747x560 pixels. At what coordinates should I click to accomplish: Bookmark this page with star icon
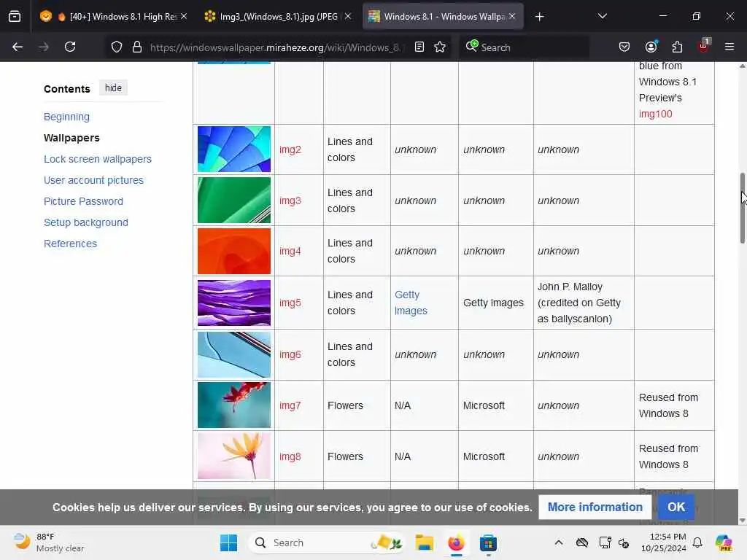pos(440,47)
